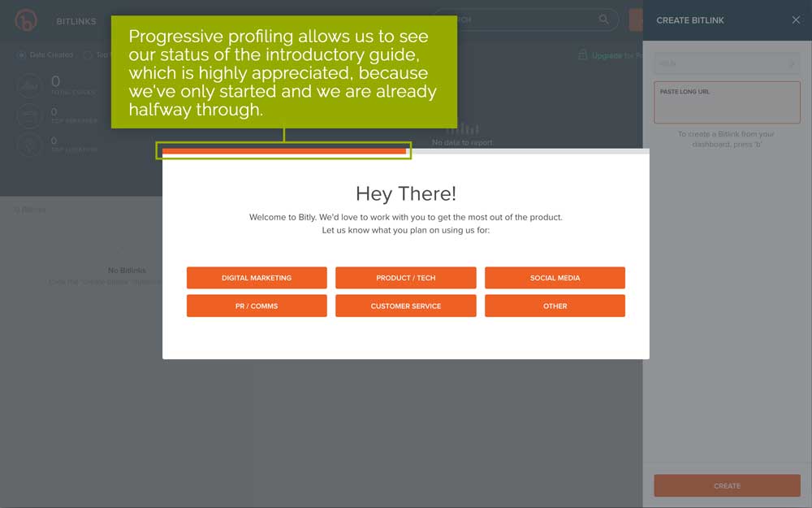Click the orange onboarding progress bar
This screenshot has width=812, height=508.
(283, 151)
